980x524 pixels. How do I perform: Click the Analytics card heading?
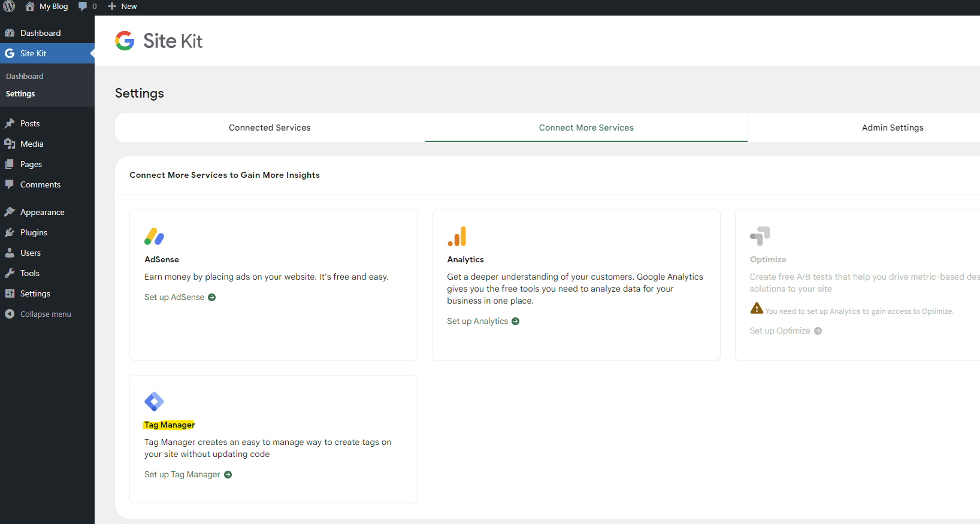click(x=465, y=259)
